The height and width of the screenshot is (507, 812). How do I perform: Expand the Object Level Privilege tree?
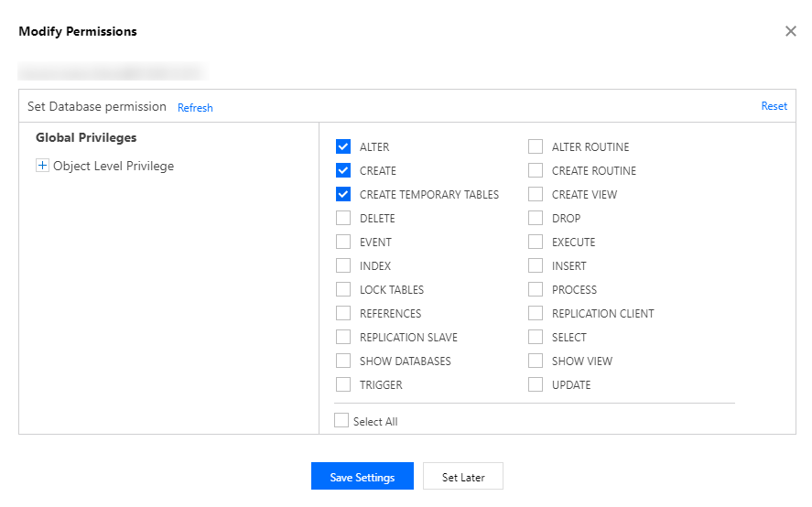(x=41, y=166)
